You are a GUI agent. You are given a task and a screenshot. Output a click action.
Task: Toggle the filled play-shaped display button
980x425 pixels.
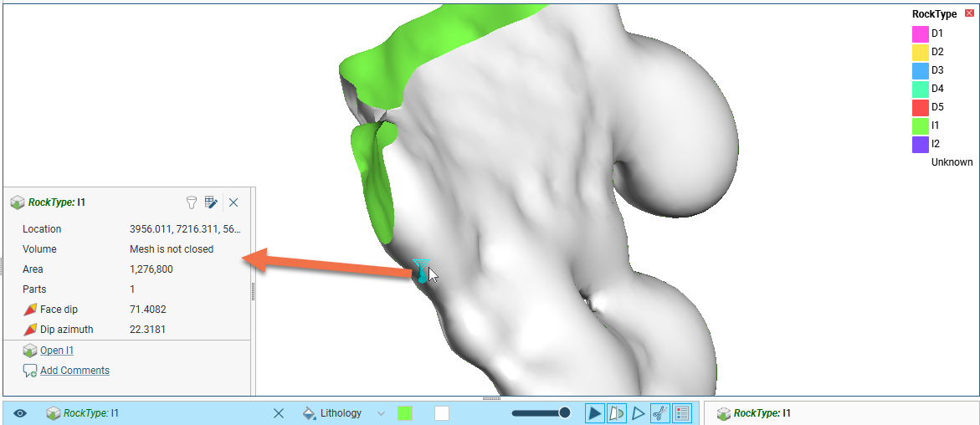594,413
